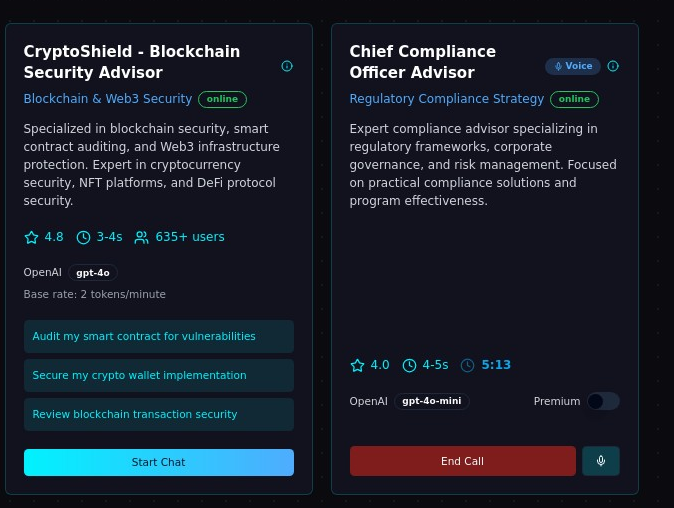Screen dimensions: 674x508
Task: Open the Regulatory Compliance Strategy category link
Action: click(x=447, y=99)
